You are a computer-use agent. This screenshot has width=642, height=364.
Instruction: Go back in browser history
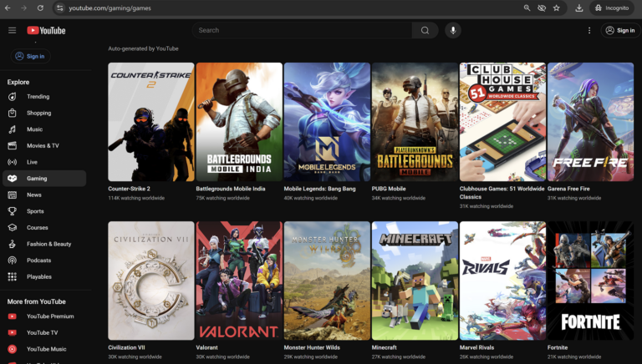tap(8, 8)
